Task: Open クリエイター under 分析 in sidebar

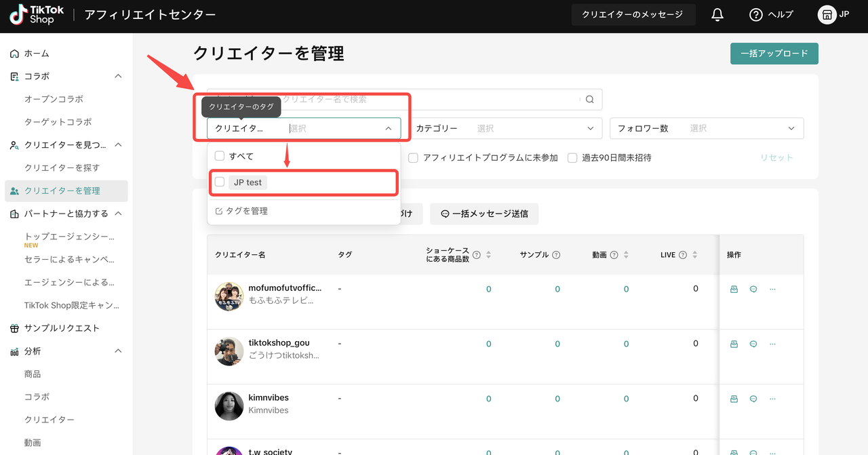Action: click(x=50, y=420)
